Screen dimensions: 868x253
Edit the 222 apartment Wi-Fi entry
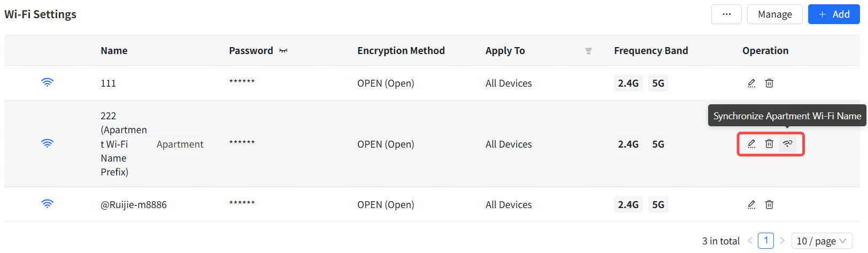pyautogui.click(x=751, y=143)
